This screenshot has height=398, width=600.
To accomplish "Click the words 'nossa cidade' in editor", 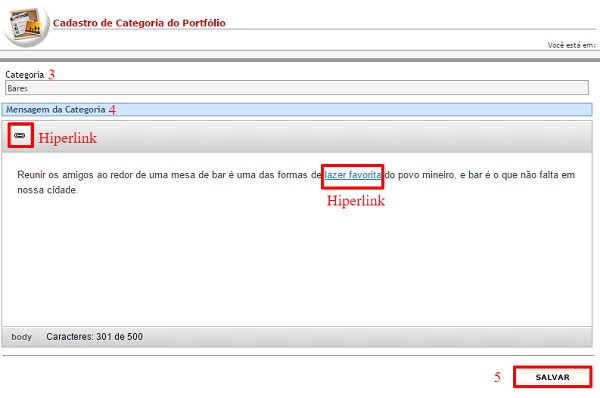I will (46, 190).
